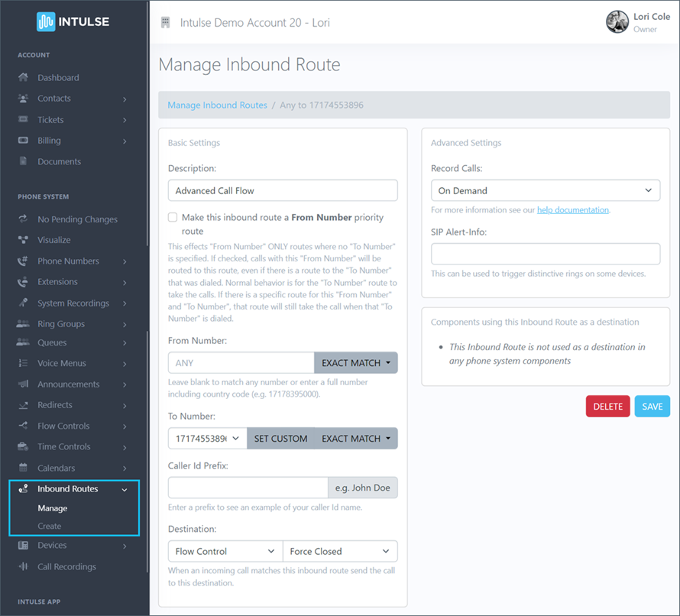The height and width of the screenshot is (616, 680).
Task: Click the Documents file icon
Action: point(24,161)
